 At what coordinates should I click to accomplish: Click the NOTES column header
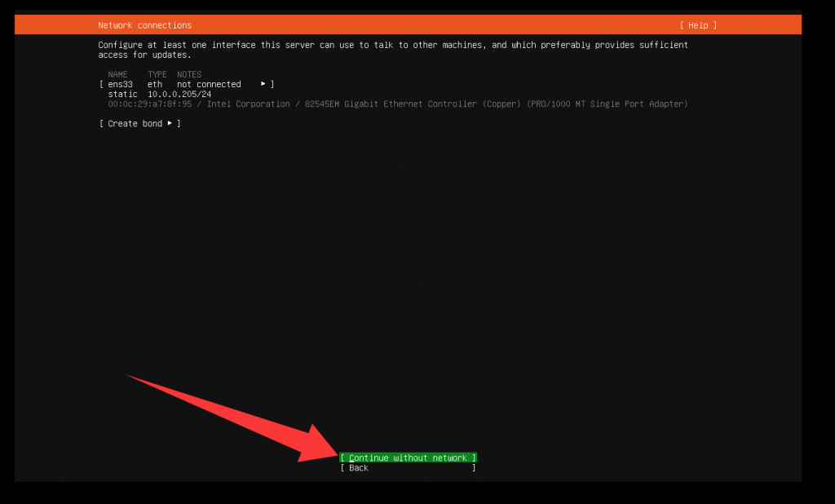click(189, 74)
